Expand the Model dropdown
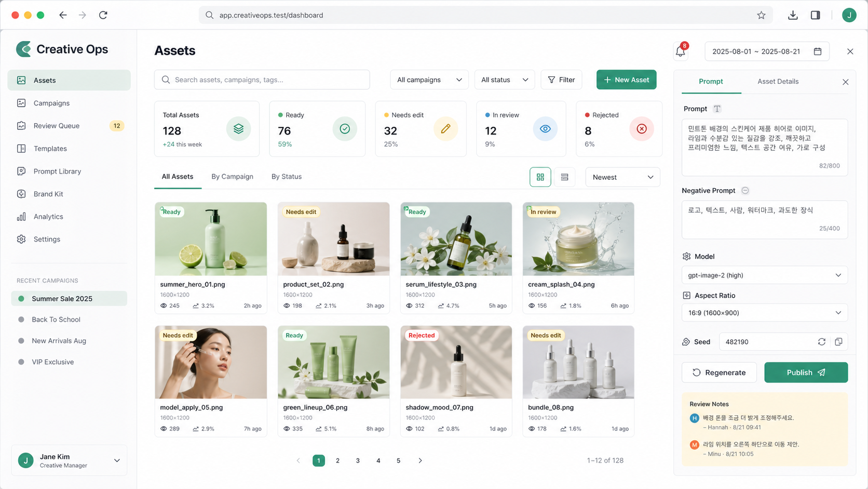 [x=764, y=275]
